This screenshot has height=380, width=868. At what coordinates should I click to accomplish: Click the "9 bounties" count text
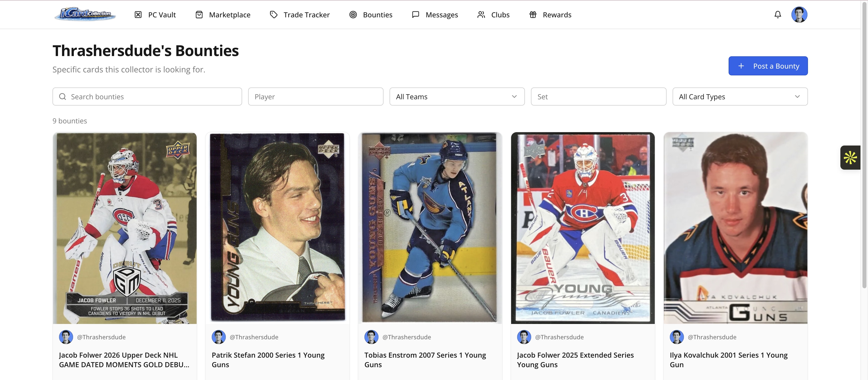(x=70, y=121)
